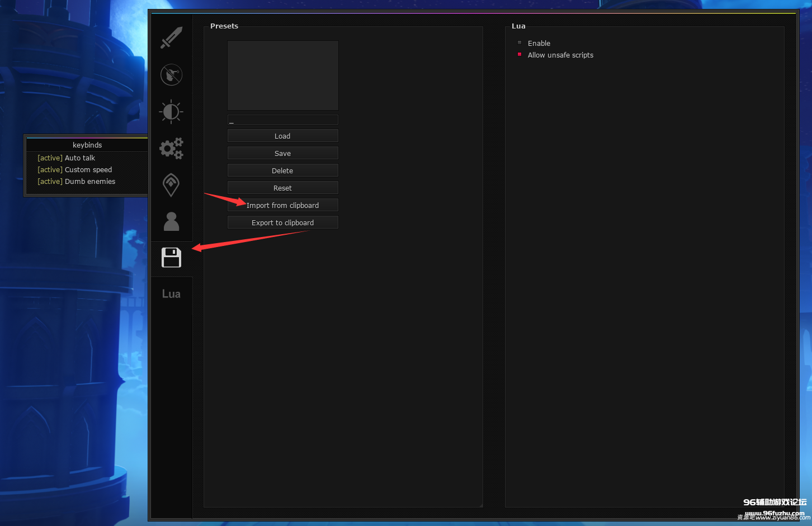This screenshot has height=526, width=812.
Task: Open the half-shaded sun visuals icon
Action: pos(171,112)
